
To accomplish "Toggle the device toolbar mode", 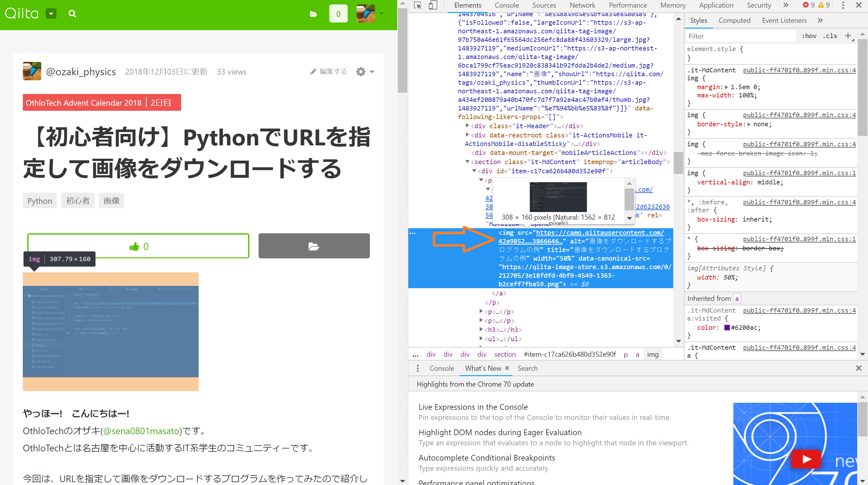I will coord(433,5).
